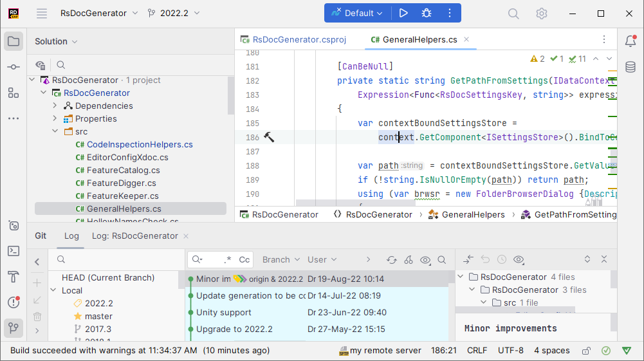The height and width of the screenshot is (361, 644).
Task: Go to previous highlighted problem arrow
Action: click(x=596, y=59)
